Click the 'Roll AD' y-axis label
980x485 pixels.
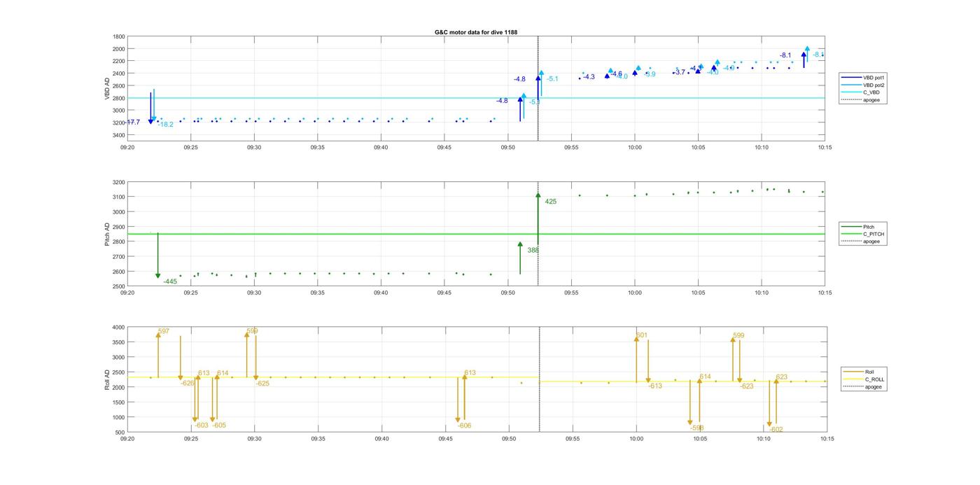(107, 379)
